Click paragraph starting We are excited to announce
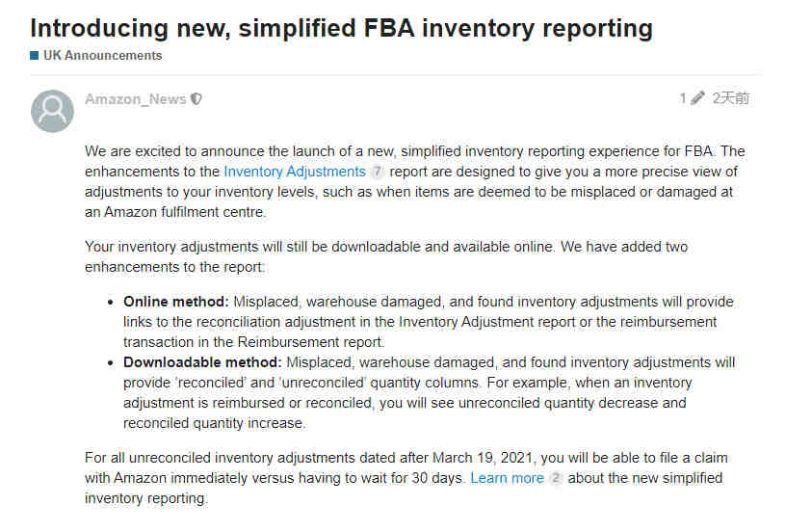This screenshot has width=812, height=532. [415, 181]
